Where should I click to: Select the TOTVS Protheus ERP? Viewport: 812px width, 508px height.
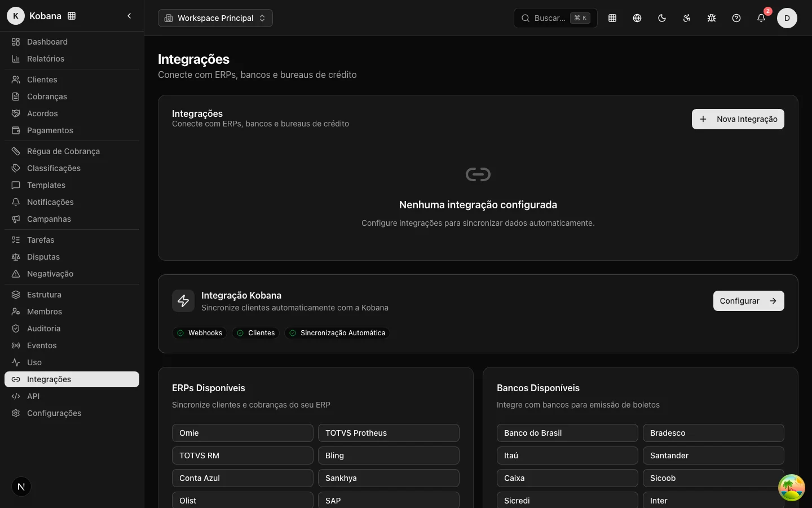(x=389, y=433)
